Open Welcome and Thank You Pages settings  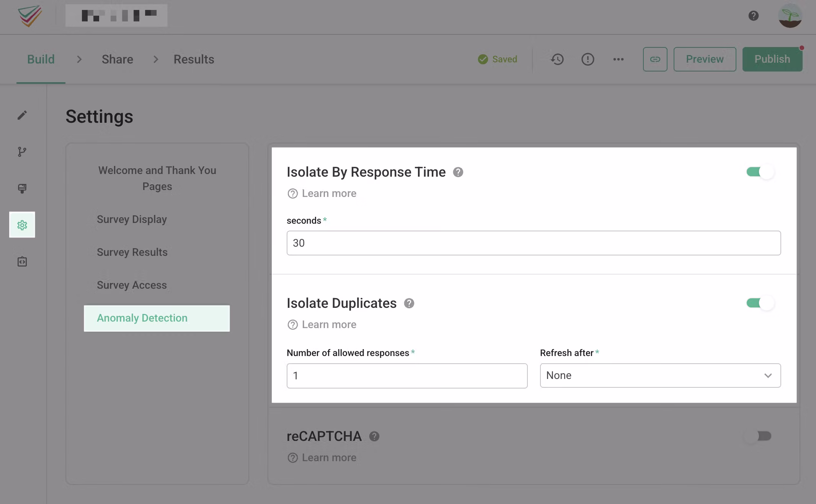157,178
